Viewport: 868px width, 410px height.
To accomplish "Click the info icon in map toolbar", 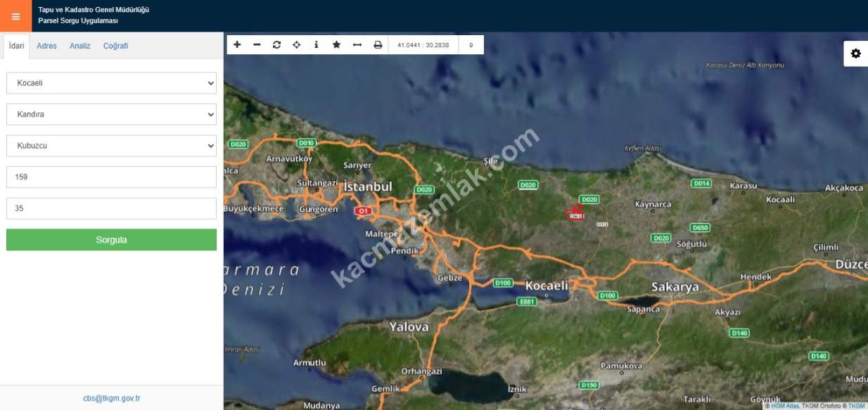I will pos(316,45).
